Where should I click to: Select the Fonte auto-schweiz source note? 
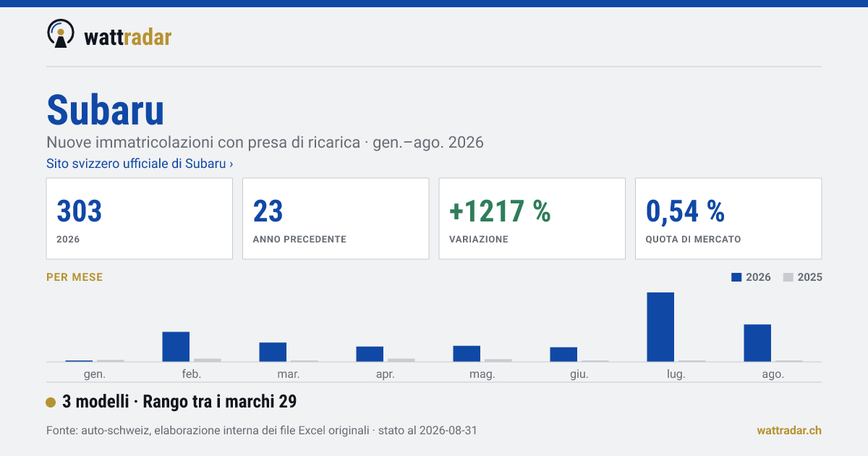point(261,431)
